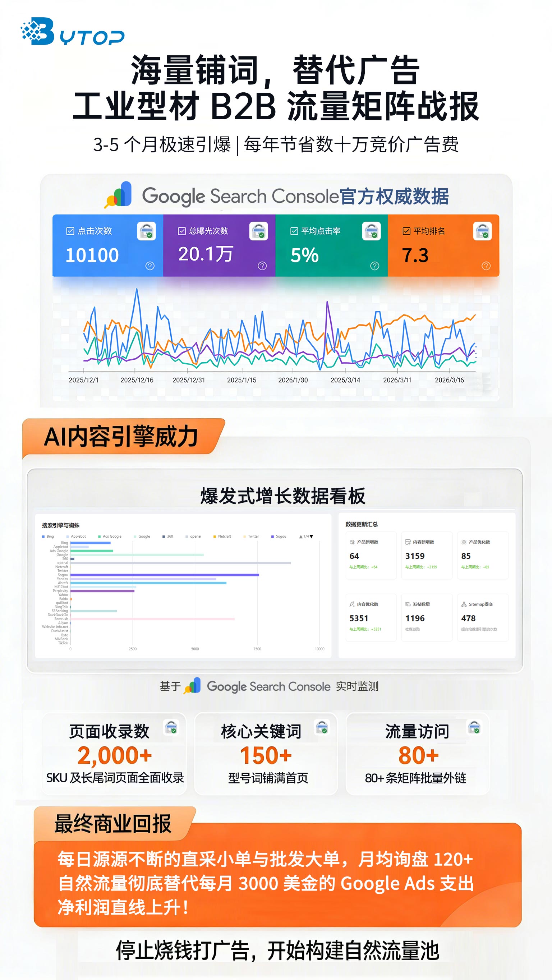Toggle the 360 legend entry

pyautogui.click(x=168, y=537)
